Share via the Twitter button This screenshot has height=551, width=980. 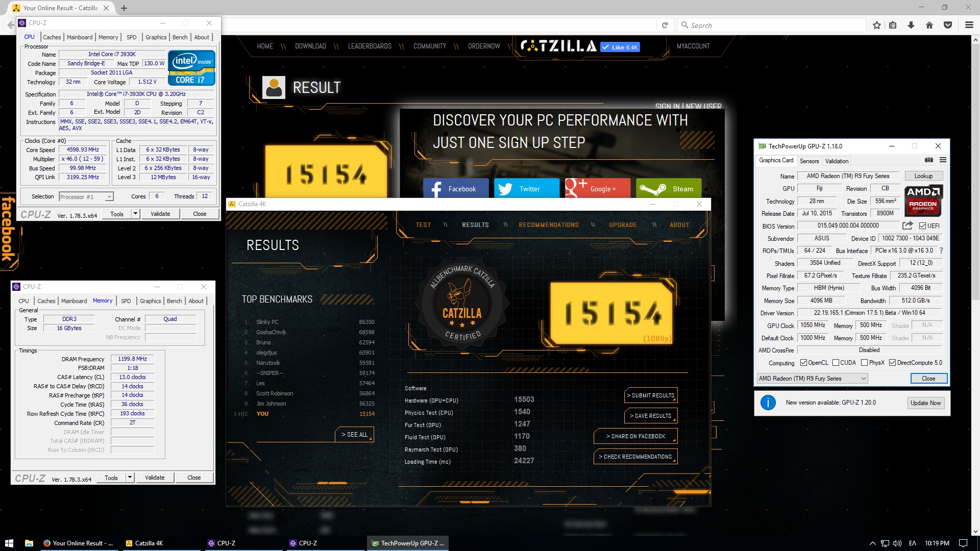[x=527, y=189]
